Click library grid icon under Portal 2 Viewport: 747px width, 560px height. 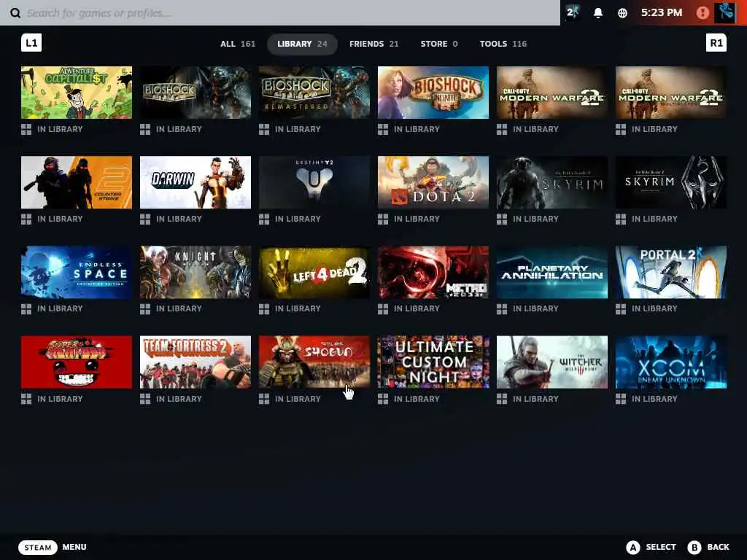coord(621,308)
